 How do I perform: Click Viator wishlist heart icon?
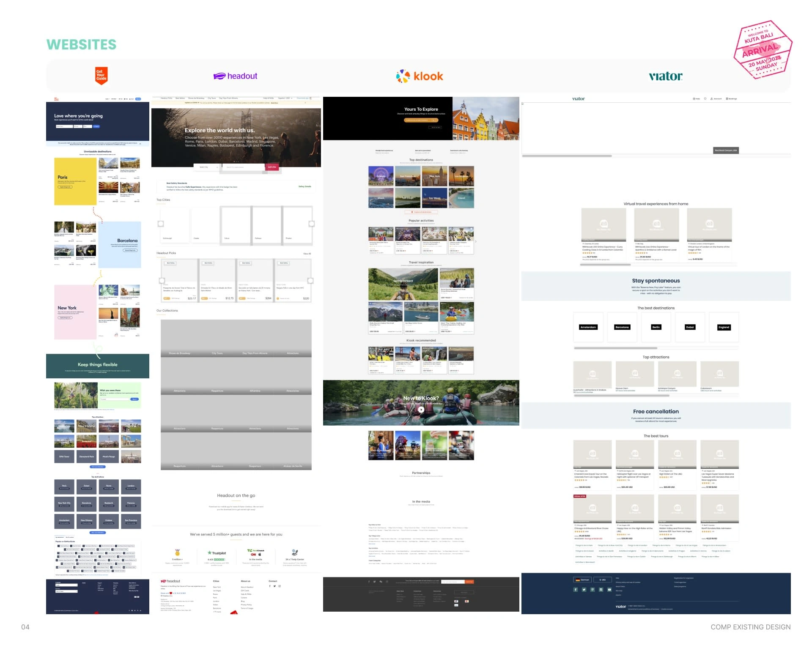click(705, 99)
